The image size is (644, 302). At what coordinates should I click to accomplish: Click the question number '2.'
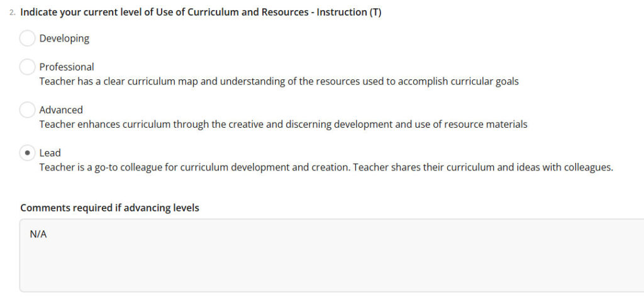pyautogui.click(x=13, y=13)
